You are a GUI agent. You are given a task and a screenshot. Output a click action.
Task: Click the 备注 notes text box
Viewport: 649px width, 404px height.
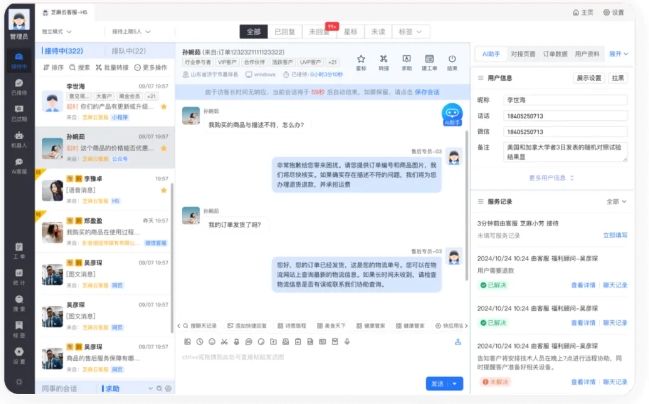(565, 152)
